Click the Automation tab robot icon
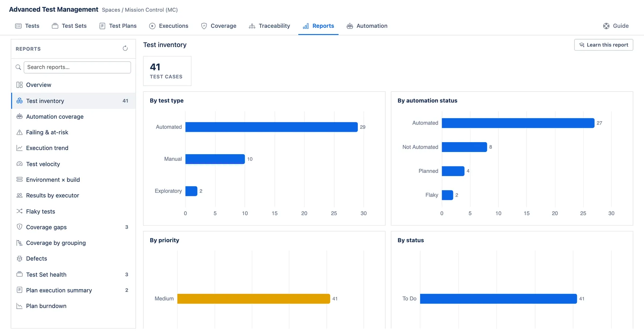The height and width of the screenshot is (334, 644). 350,26
